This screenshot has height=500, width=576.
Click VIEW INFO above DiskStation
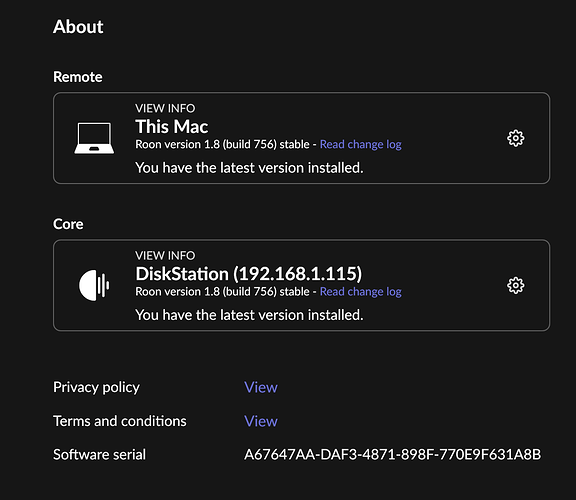tap(165, 255)
